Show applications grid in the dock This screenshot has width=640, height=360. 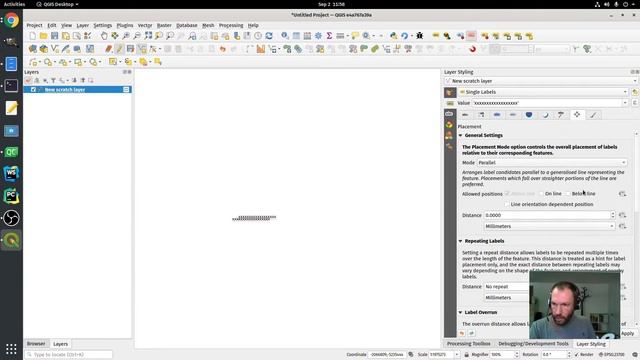tap(11, 349)
